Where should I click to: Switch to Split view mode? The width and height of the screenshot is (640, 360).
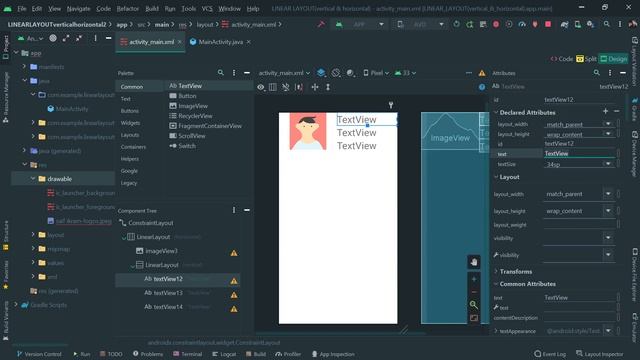[x=586, y=59]
